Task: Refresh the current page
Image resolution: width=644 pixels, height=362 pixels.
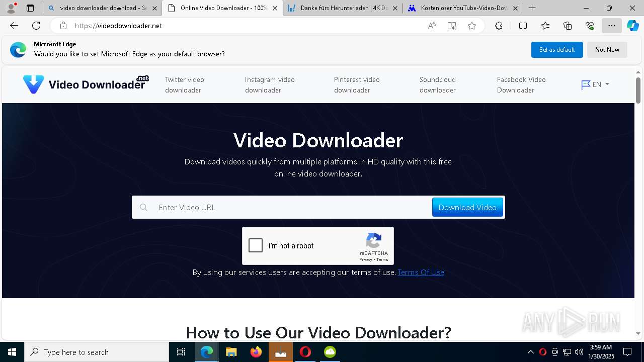Action: coord(36,26)
